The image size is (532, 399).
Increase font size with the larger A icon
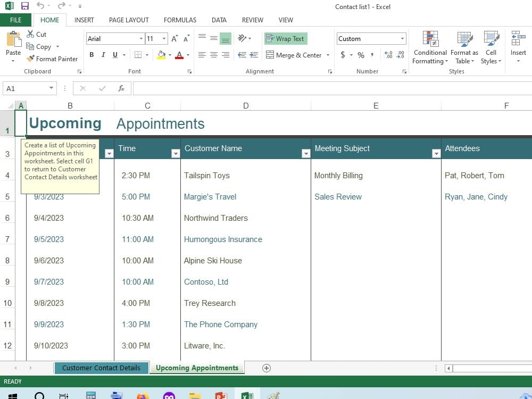[174, 39]
